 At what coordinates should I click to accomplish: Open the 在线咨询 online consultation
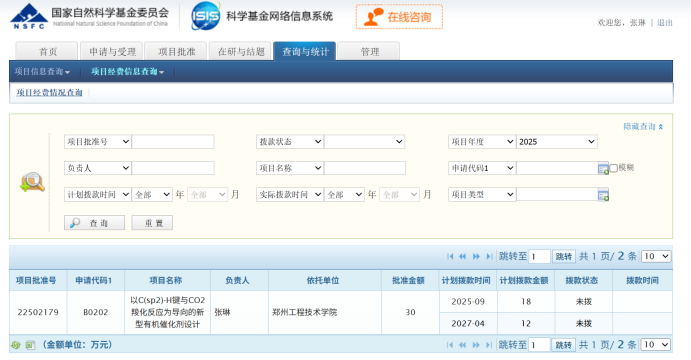pos(399,17)
